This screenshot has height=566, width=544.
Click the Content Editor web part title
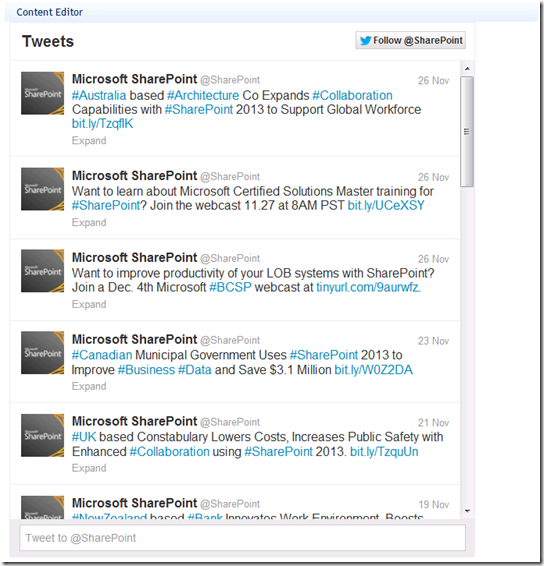pyautogui.click(x=49, y=12)
